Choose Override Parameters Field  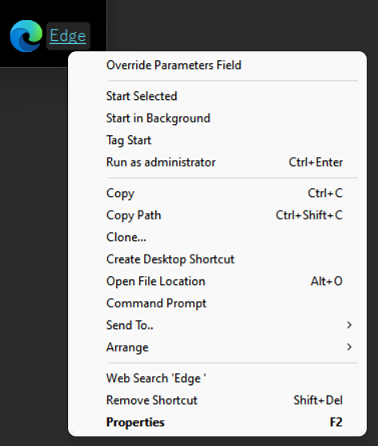click(x=217, y=65)
